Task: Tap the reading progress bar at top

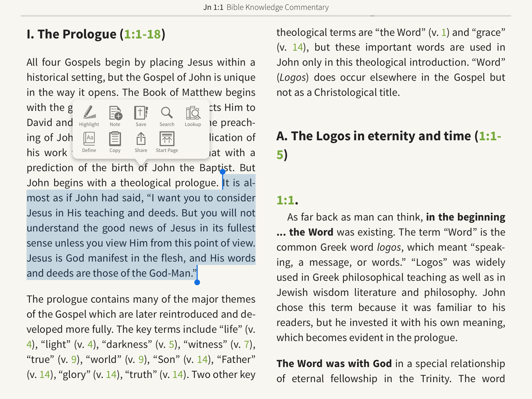Action: (x=266, y=16)
